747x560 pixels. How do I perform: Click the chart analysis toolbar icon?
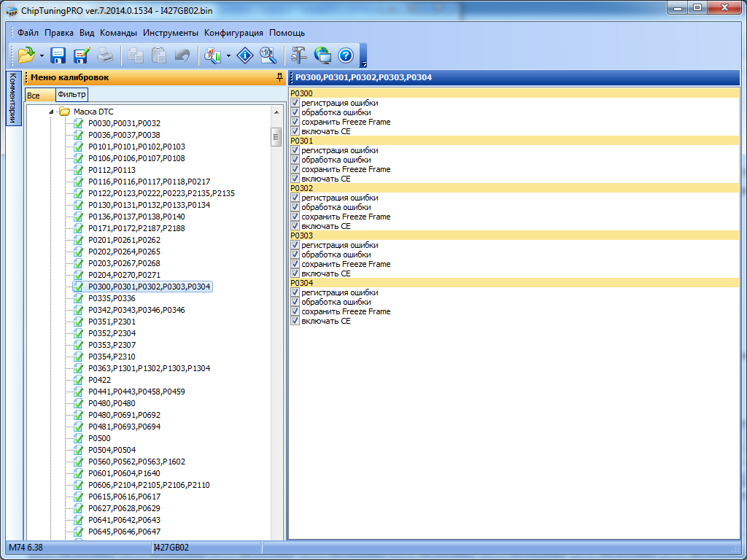[213, 55]
